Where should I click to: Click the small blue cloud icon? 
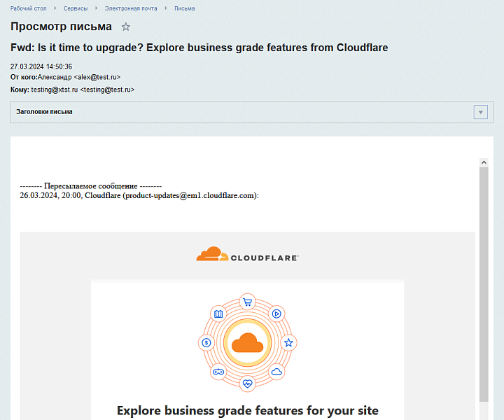pos(276,372)
